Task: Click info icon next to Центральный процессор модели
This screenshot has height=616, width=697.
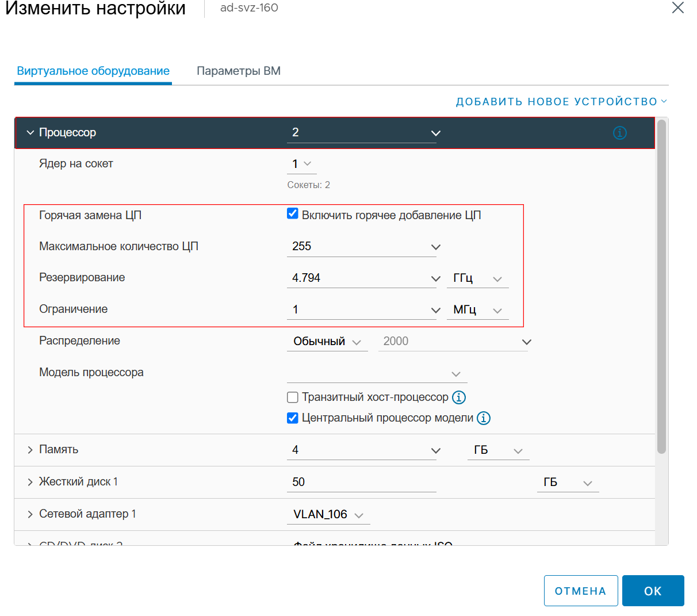Action: point(484,418)
